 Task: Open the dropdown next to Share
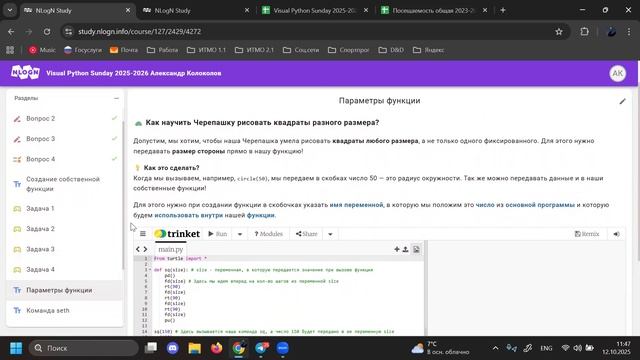pos(330,234)
